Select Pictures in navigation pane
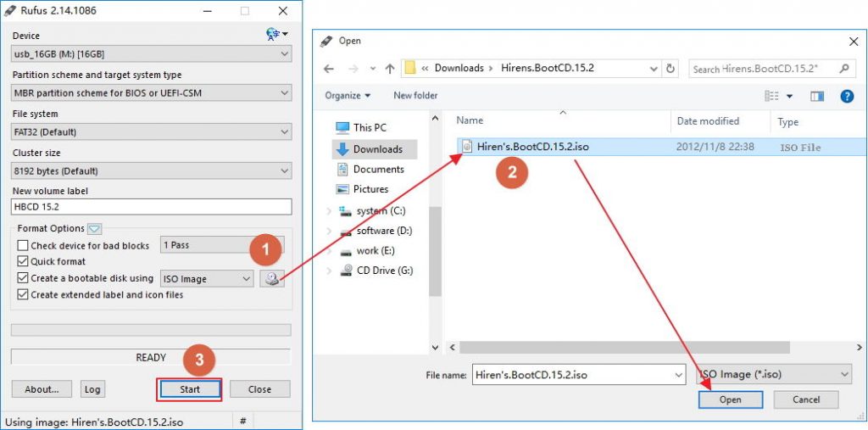Viewport: 868px width, 430px height. (362, 189)
